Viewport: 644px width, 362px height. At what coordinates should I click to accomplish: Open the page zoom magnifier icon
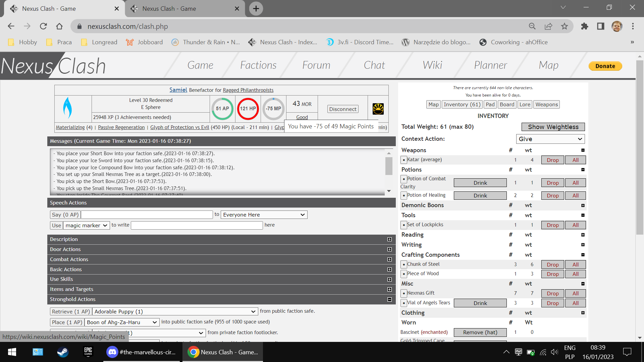click(532, 26)
